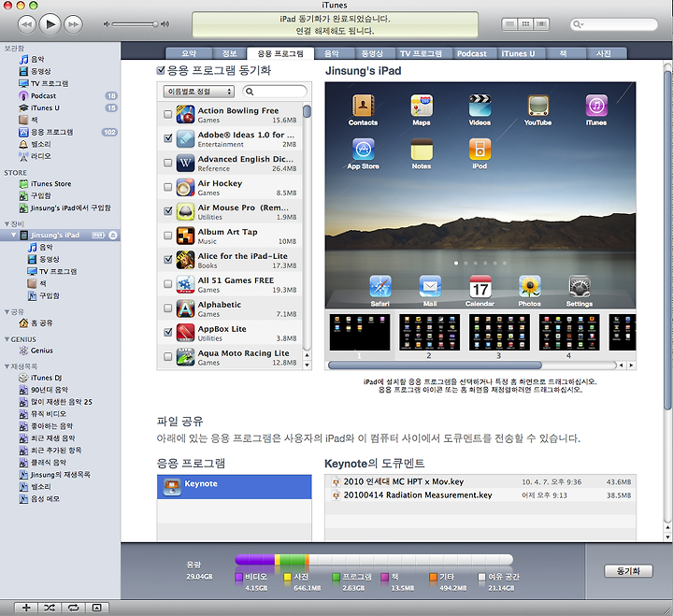Click Safari icon in iPad dock

(x=380, y=287)
